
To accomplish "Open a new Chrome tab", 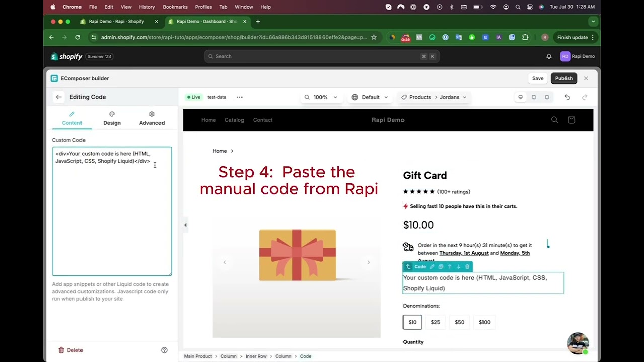I will coord(258,22).
